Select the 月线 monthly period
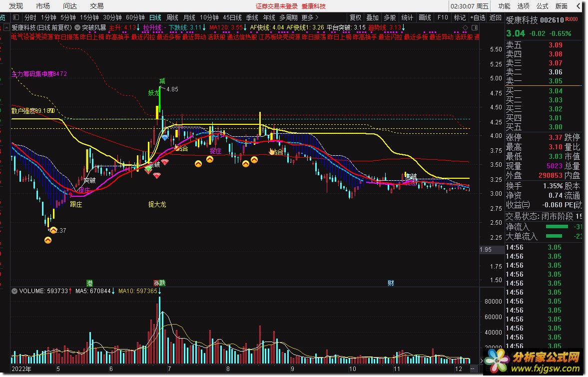 (x=189, y=17)
